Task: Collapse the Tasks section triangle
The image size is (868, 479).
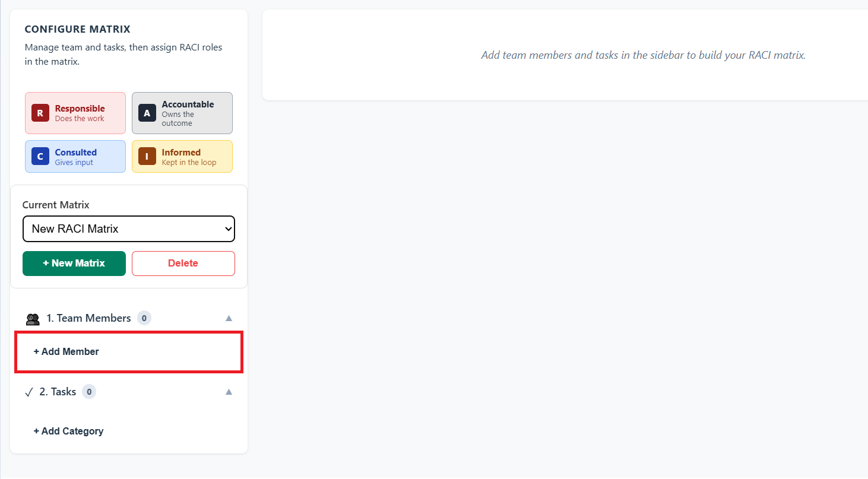Action: (229, 391)
